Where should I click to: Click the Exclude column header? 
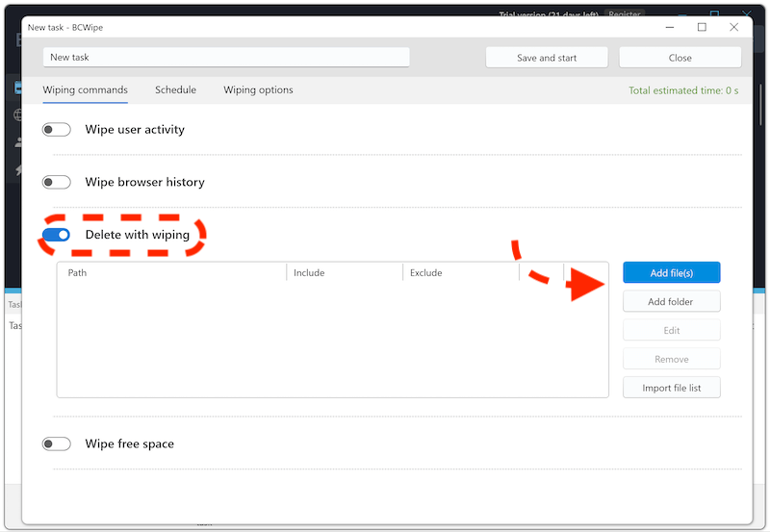coord(460,273)
